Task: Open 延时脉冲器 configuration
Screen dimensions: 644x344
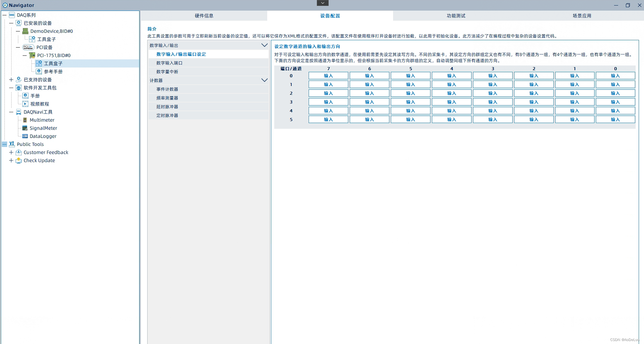Action: 208,107
